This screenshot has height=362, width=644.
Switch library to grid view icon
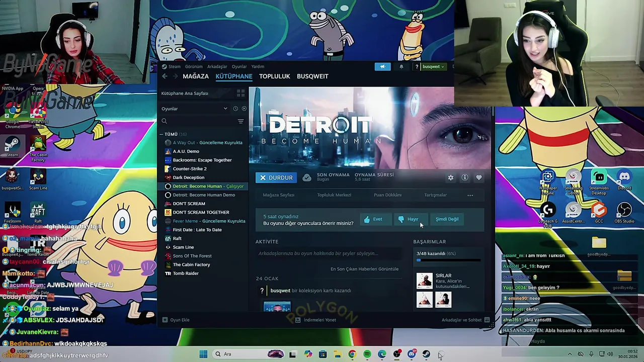pyautogui.click(x=240, y=93)
